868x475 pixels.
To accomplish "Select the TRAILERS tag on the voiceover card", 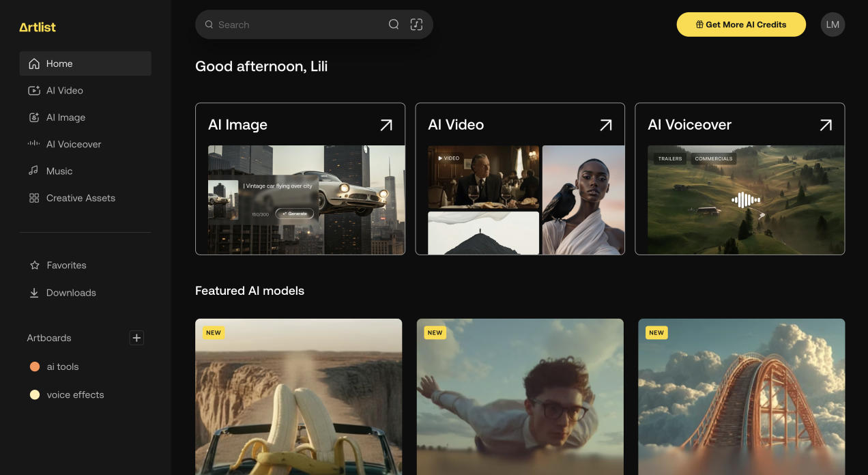I will tap(669, 158).
